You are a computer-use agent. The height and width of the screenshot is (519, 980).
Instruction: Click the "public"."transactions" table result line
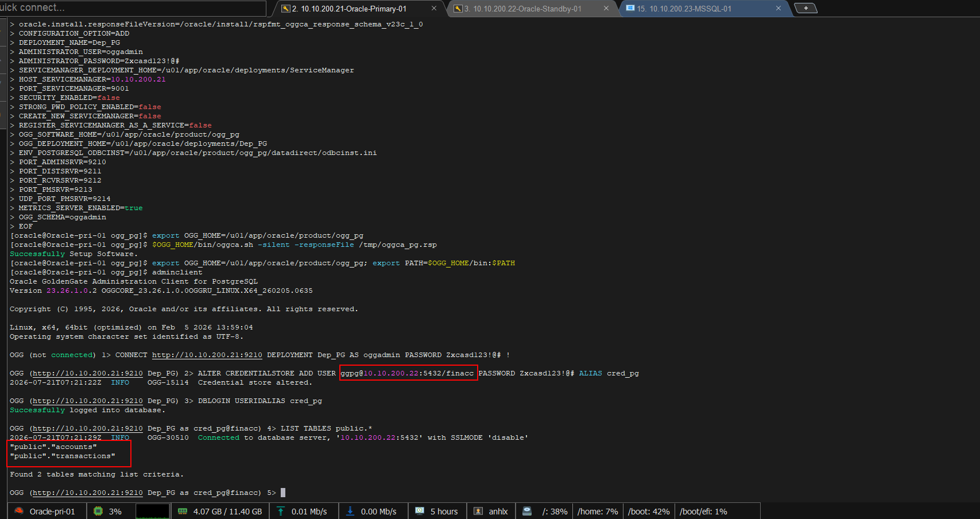[x=63, y=456]
